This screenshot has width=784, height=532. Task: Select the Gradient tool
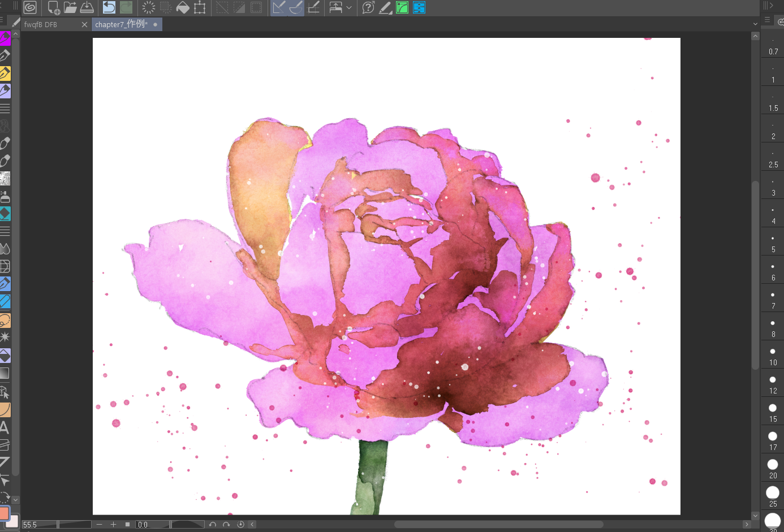pyautogui.click(x=5, y=373)
